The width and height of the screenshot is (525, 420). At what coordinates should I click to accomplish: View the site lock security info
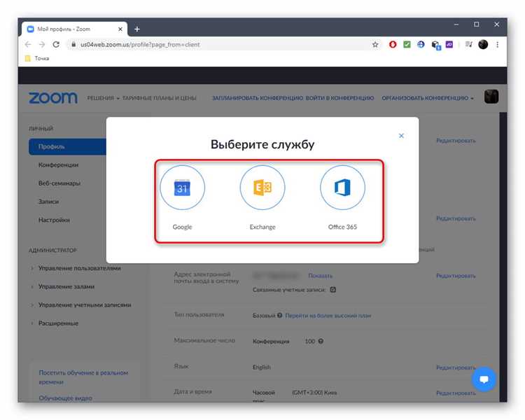tap(73, 44)
